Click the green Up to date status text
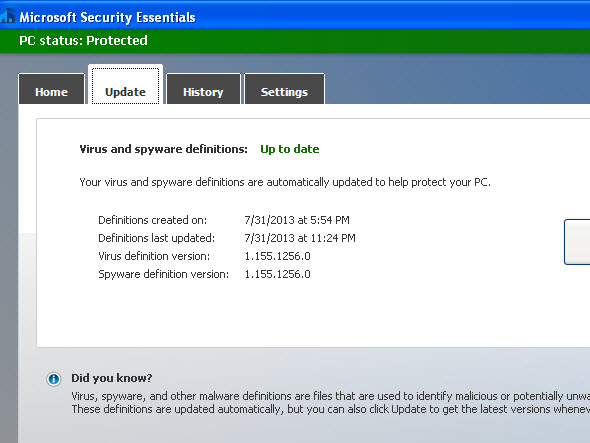590x443 pixels. click(x=290, y=149)
